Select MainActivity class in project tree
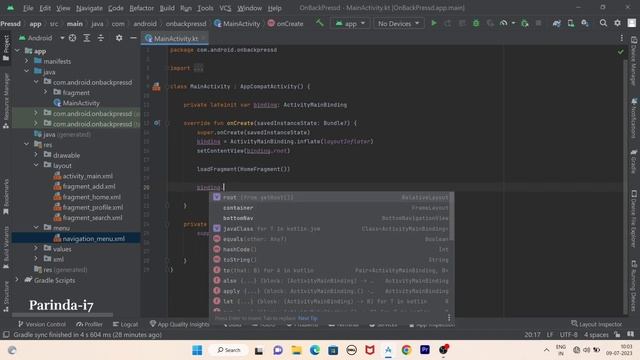This screenshot has height=360, width=640. pyautogui.click(x=81, y=103)
